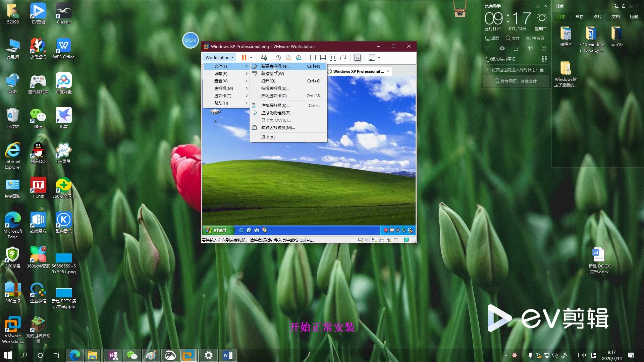The width and height of the screenshot is (644, 362).
Task: Click the hard disk status icon
Action: pyautogui.click(x=361, y=240)
